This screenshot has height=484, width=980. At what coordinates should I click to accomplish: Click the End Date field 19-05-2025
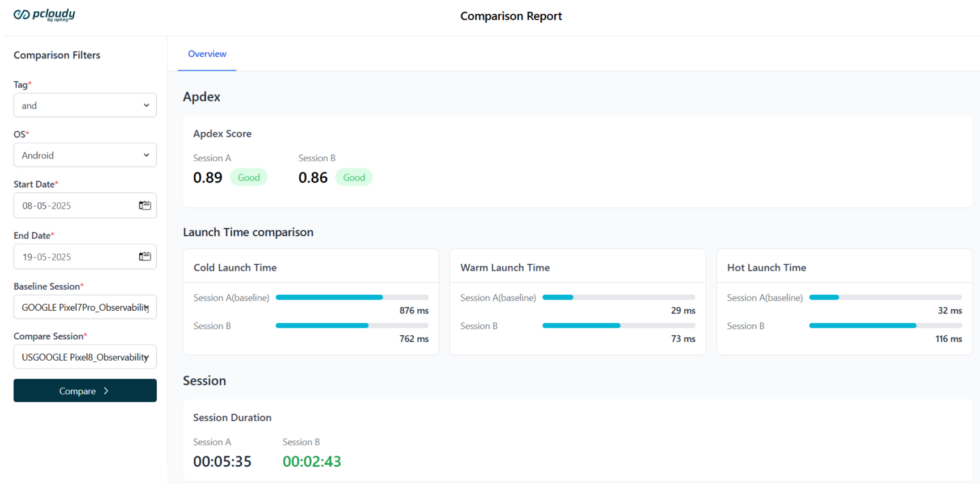[74, 257]
